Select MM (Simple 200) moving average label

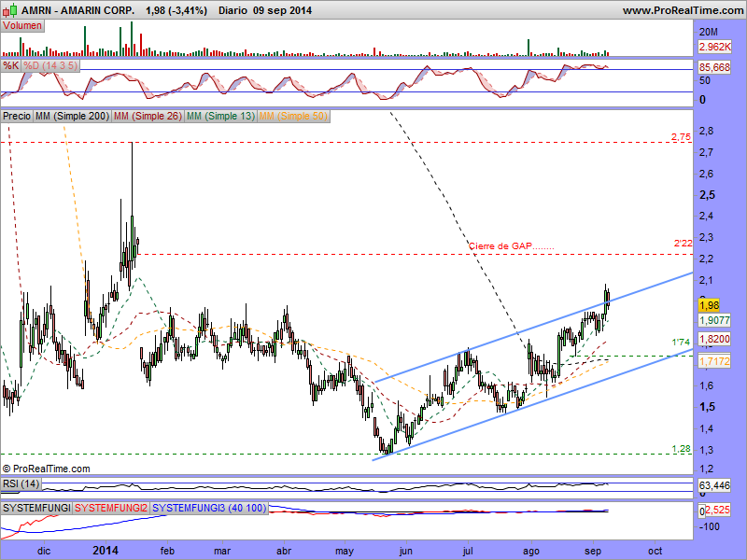click(73, 116)
